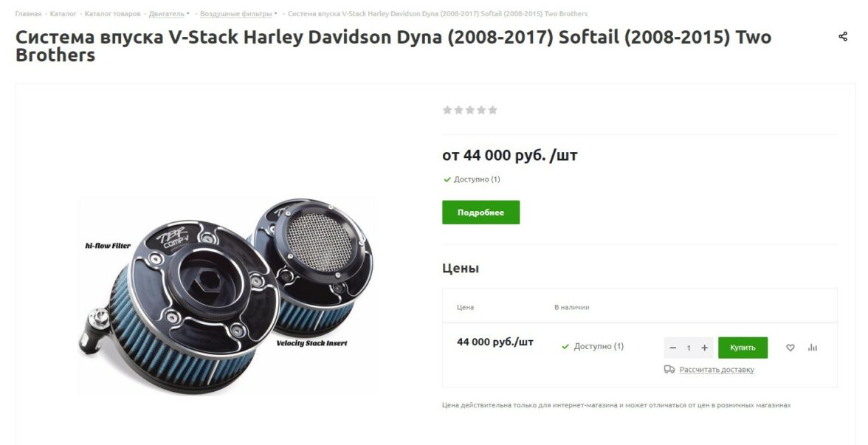Rate product with the first star
This screenshot has width=868, height=445.
[447, 110]
